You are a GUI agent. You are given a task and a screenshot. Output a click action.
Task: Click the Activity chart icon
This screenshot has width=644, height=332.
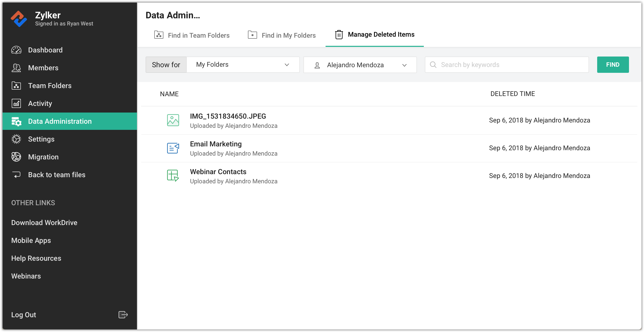[x=16, y=103]
